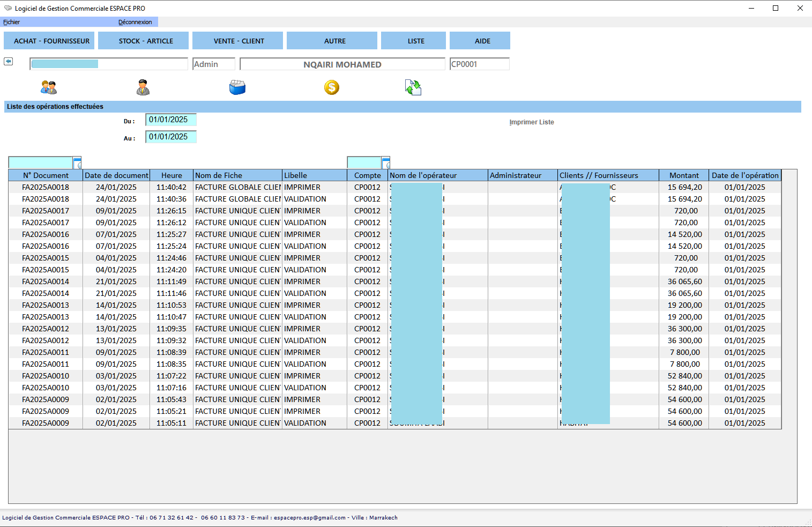Sort by Date de document column header
Viewport: 812px width, 527px height.
point(116,175)
